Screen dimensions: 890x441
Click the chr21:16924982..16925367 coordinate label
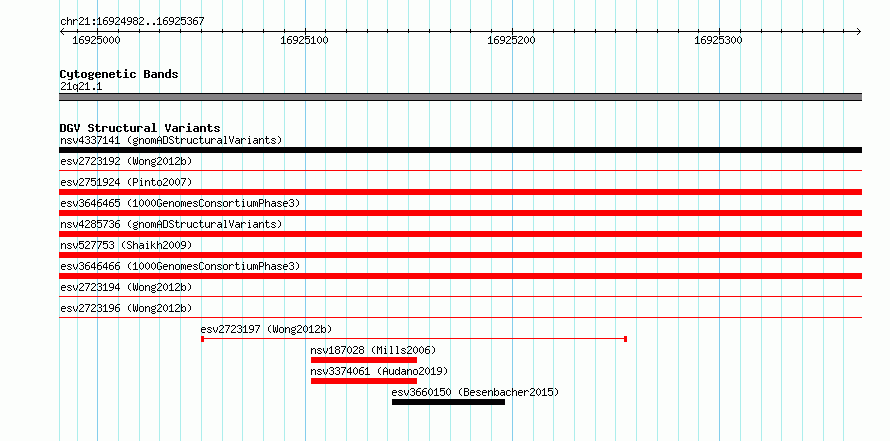point(132,21)
